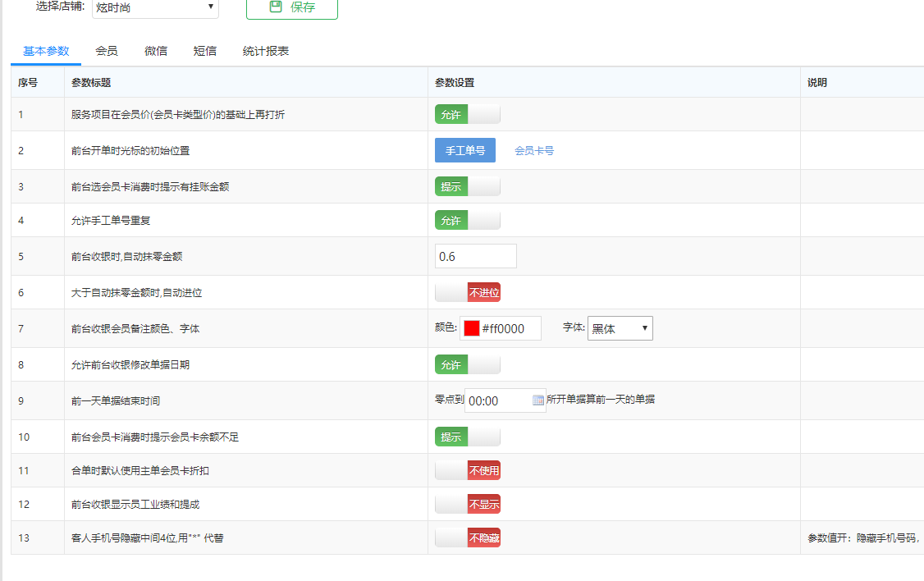Viewport: 924px width, 581px height.
Task: Click the 保存 button
Action: pos(291,7)
